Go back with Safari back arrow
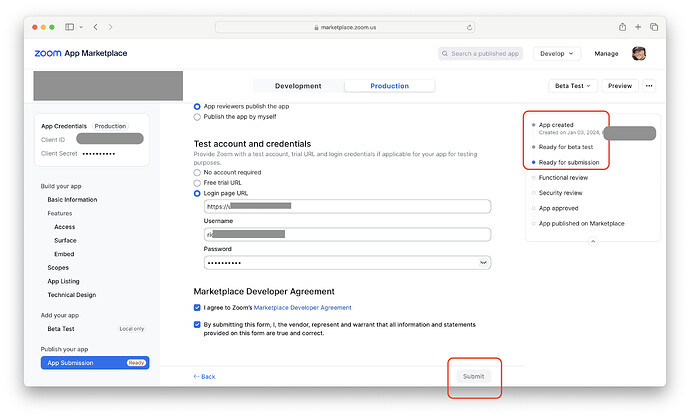Screen dimensions: 690x418 [95, 27]
